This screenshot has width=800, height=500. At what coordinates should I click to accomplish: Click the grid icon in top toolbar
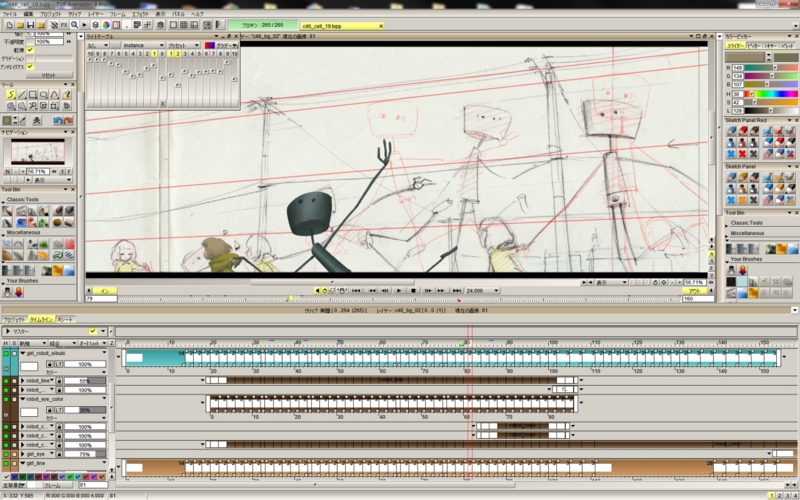point(184,25)
